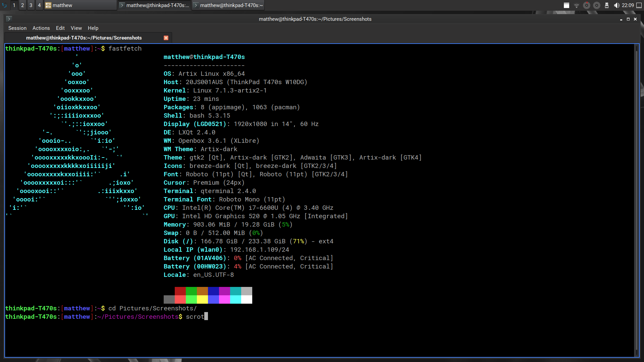Open the Session menu

[x=17, y=28]
